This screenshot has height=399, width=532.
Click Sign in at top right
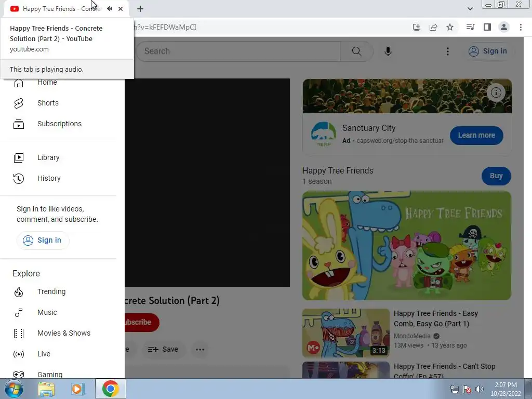(x=488, y=51)
